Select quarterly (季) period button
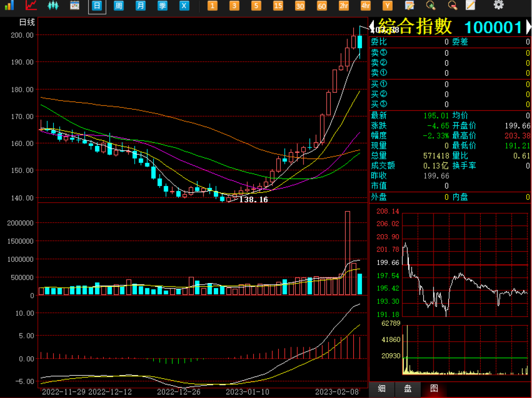The height and width of the screenshot is (398, 532). tap(162, 6)
